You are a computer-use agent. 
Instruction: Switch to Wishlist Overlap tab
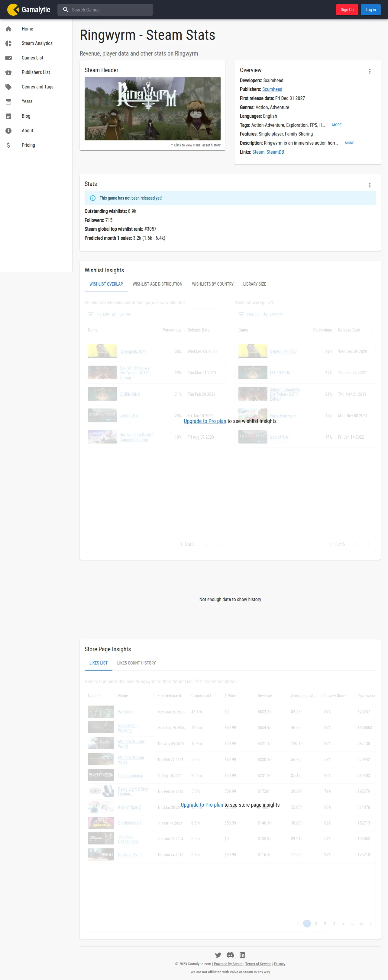(x=106, y=284)
